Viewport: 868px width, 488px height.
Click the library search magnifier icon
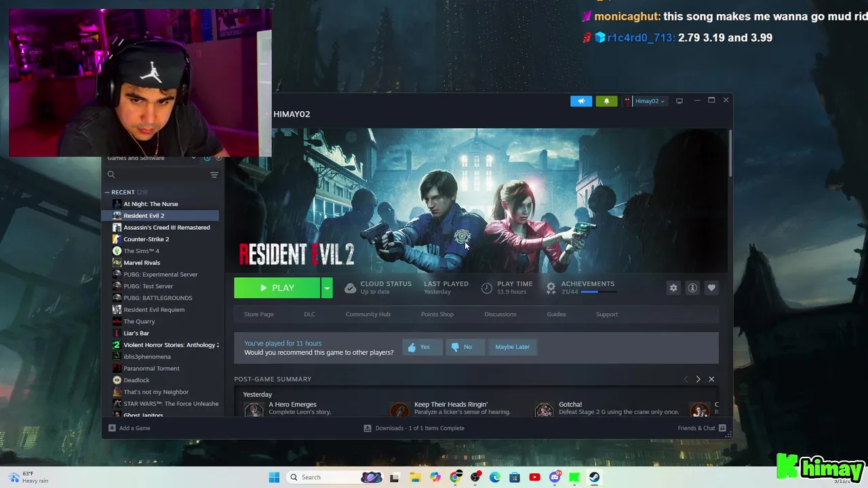coord(111,175)
